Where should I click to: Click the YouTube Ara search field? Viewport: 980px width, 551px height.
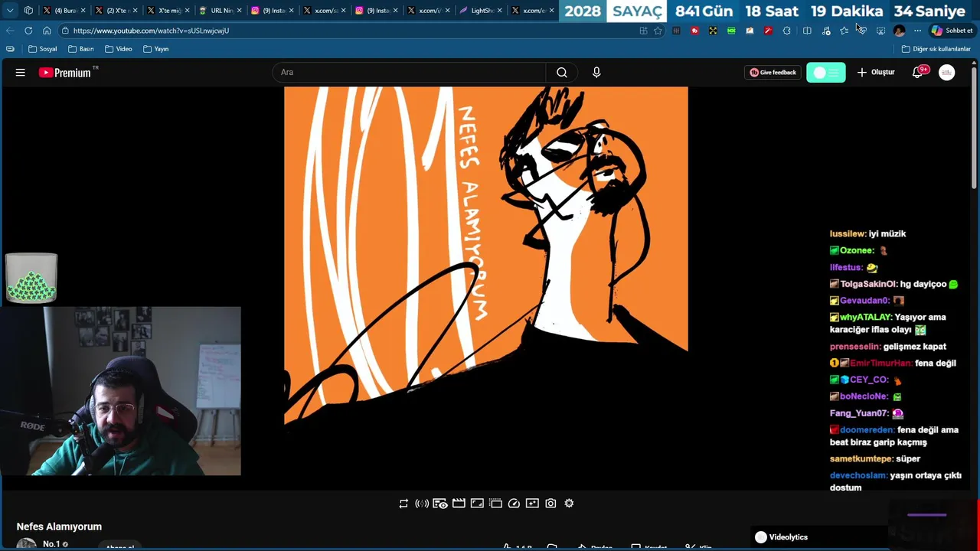pyautogui.click(x=409, y=73)
